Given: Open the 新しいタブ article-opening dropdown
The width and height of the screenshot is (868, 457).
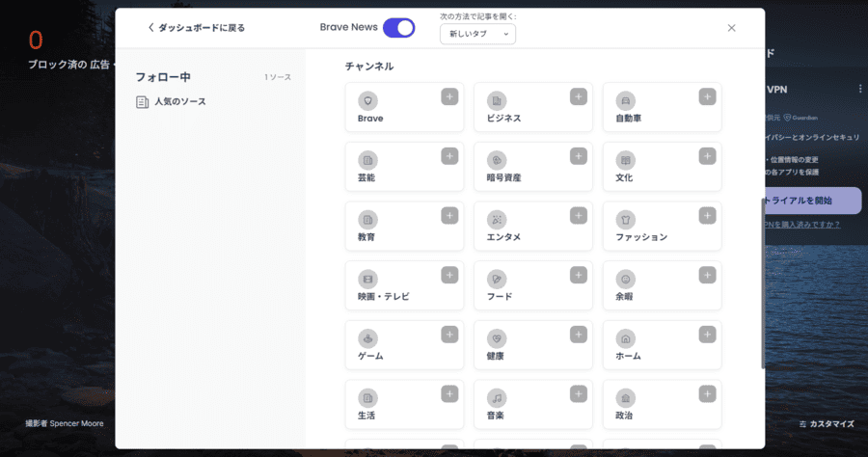Looking at the screenshot, I should pyautogui.click(x=477, y=34).
